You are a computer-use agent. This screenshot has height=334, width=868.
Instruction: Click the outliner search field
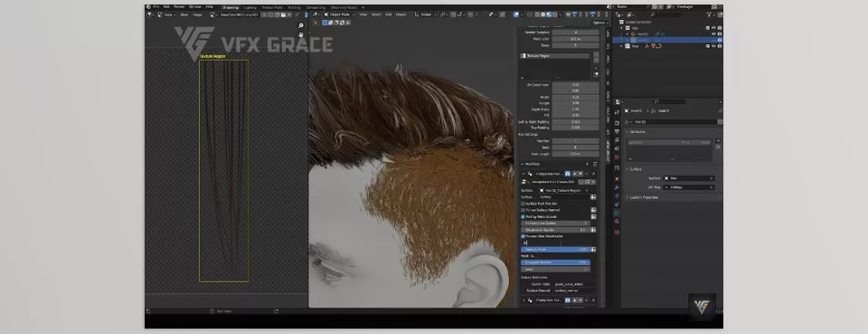(x=667, y=14)
